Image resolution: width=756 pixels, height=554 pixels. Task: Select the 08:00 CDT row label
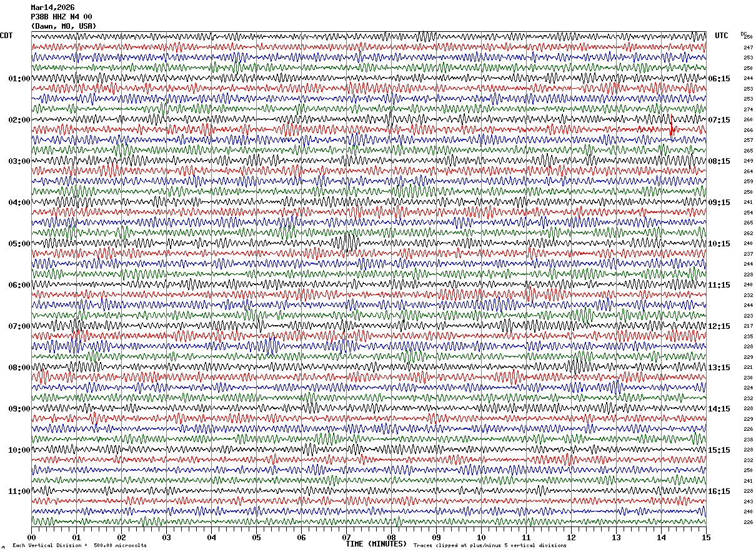(19, 368)
